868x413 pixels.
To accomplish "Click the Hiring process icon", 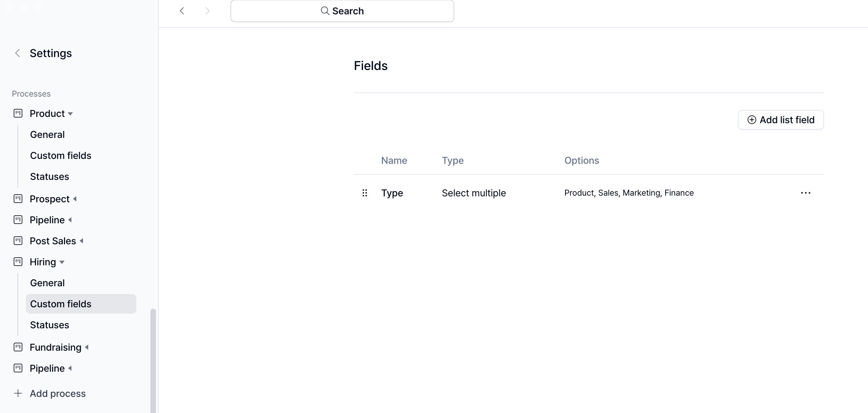I will 18,261.
